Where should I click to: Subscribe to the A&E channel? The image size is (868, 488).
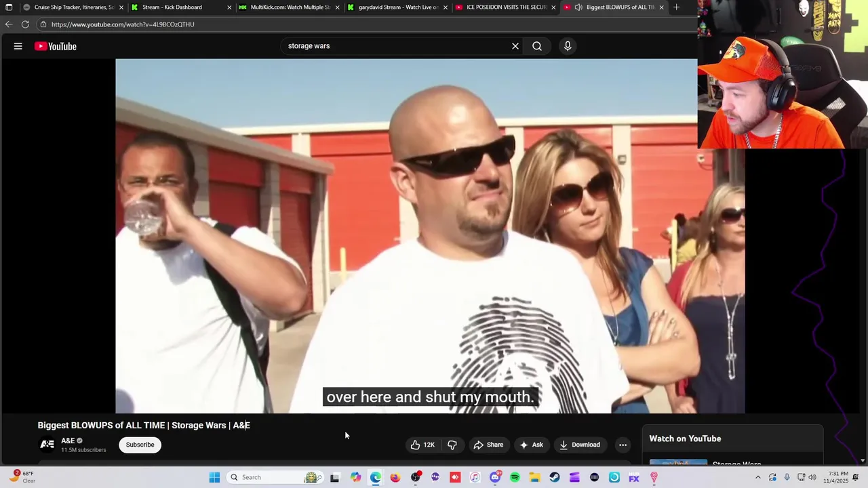140,445
